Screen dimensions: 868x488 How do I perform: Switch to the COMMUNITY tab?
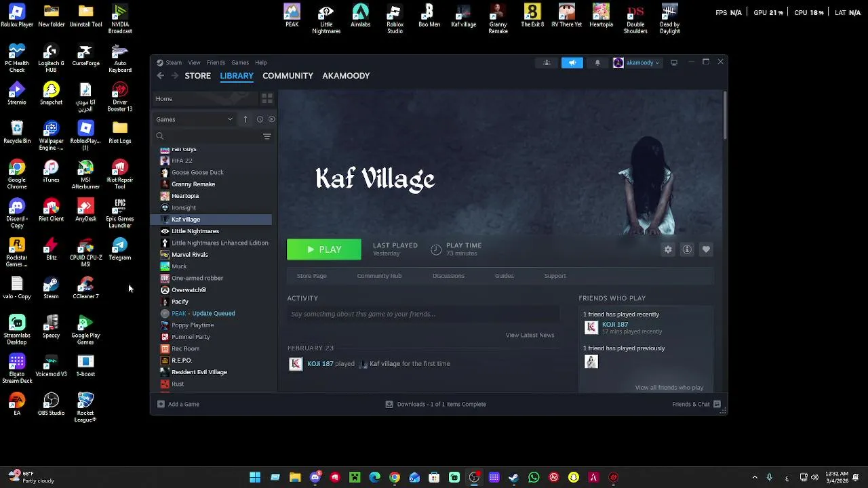[288, 76]
